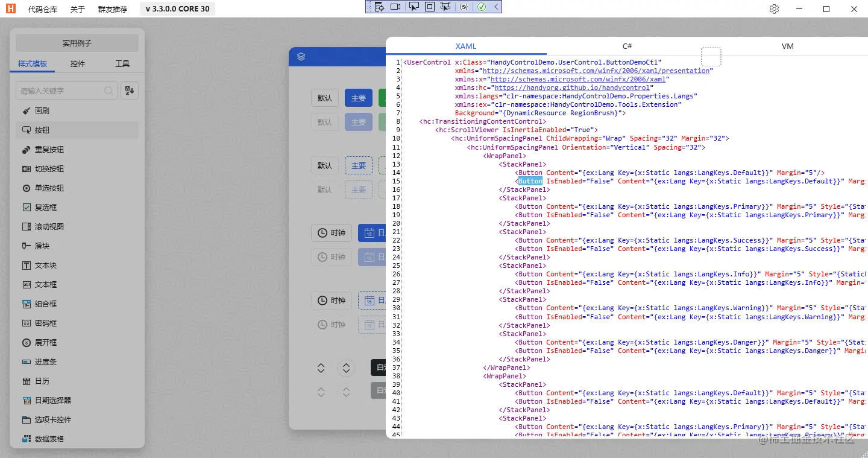The image size is (868, 458).
Task: Click the handyorg.github.io/handycontrol URL
Action: 572,87
